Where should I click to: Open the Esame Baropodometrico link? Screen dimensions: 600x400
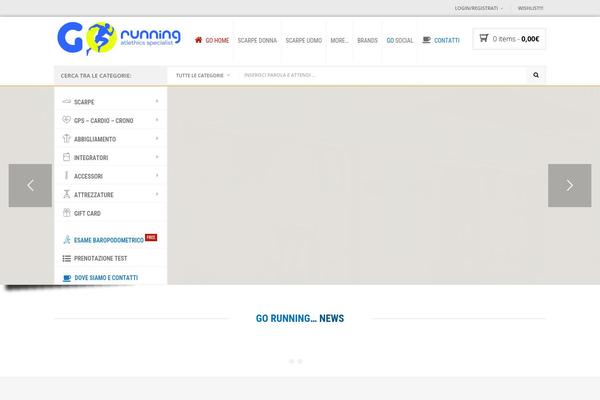[x=109, y=240]
